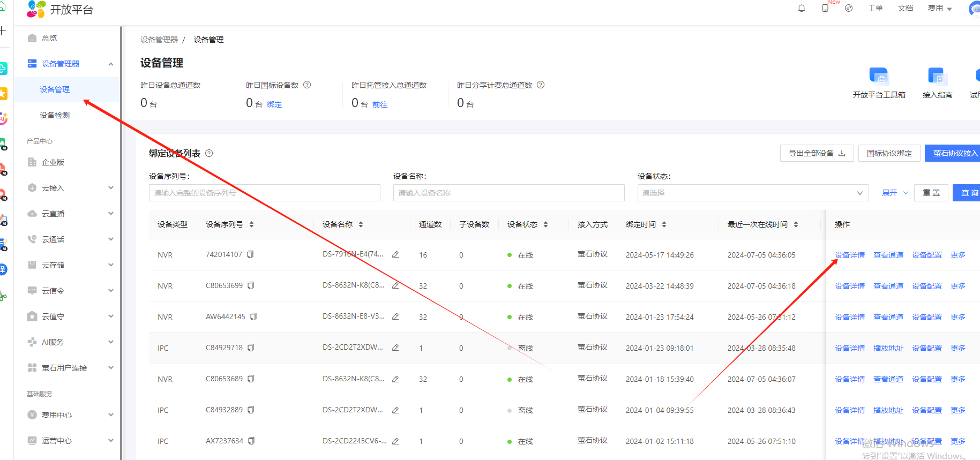The image size is (980, 460).
Task: Open 设备详情 for device 742014107
Action: coord(849,255)
